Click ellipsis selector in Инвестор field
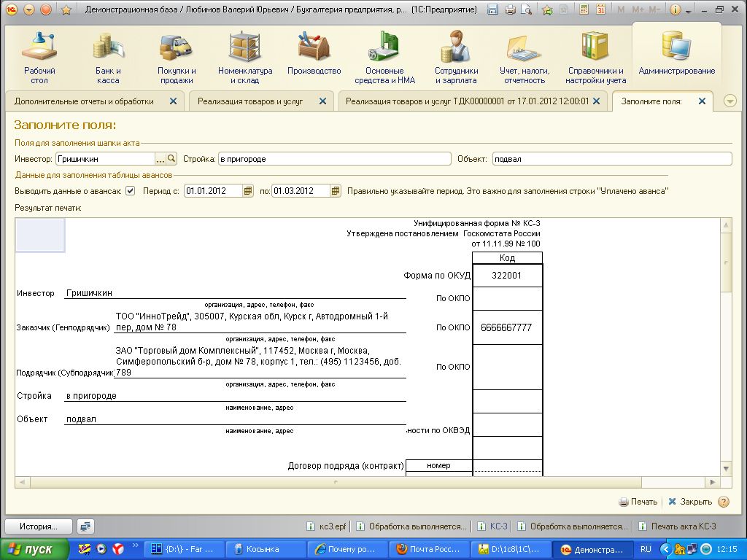Image resolution: width=747 pixels, height=560 pixels. click(x=160, y=159)
